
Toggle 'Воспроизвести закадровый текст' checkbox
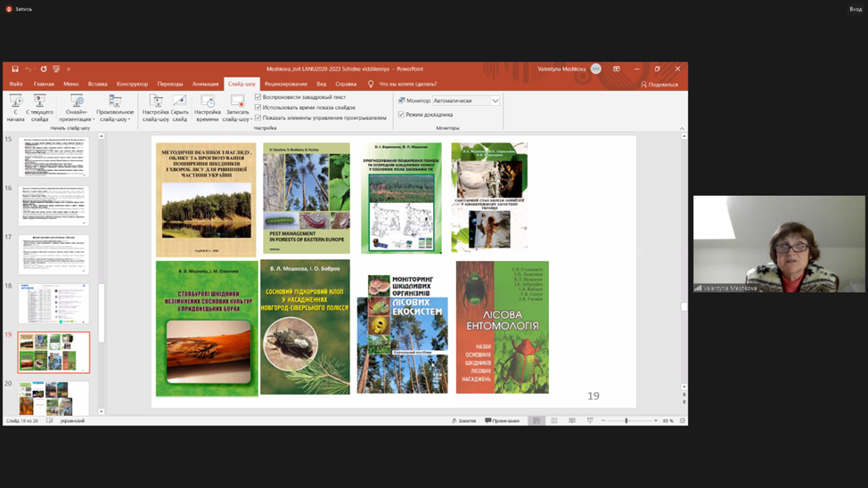pyautogui.click(x=258, y=97)
